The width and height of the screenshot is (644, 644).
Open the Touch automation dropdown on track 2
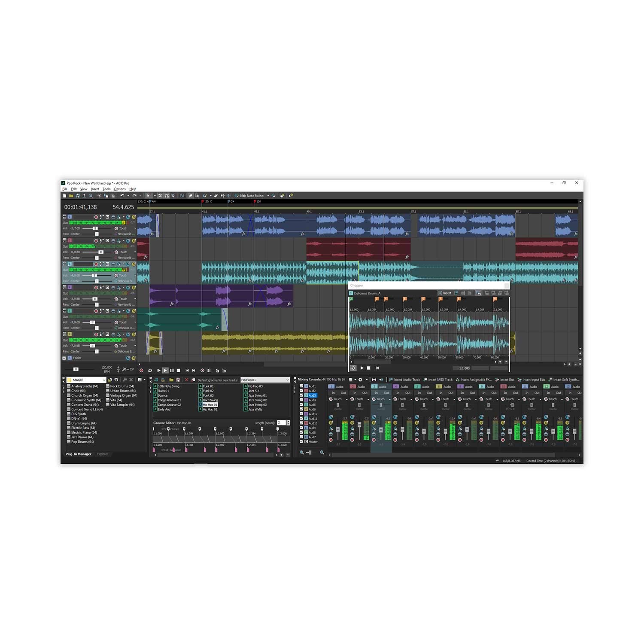pos(135,252)
